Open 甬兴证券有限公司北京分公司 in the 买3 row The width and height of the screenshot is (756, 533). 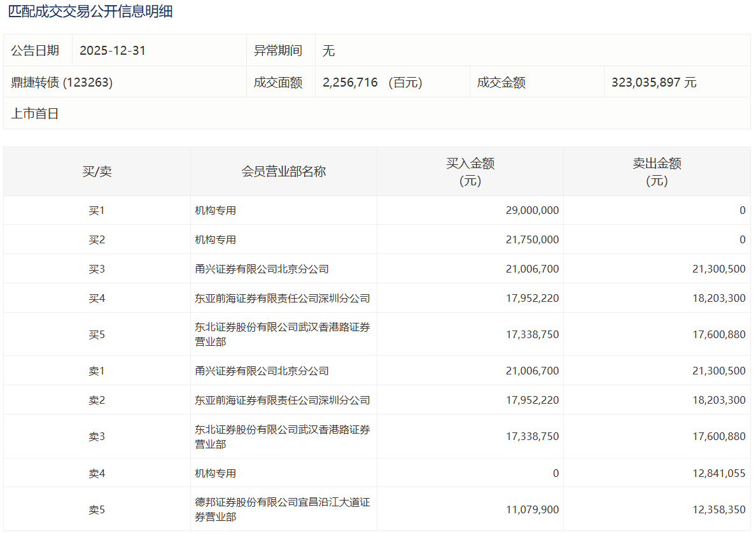click(x=262, y=269)
